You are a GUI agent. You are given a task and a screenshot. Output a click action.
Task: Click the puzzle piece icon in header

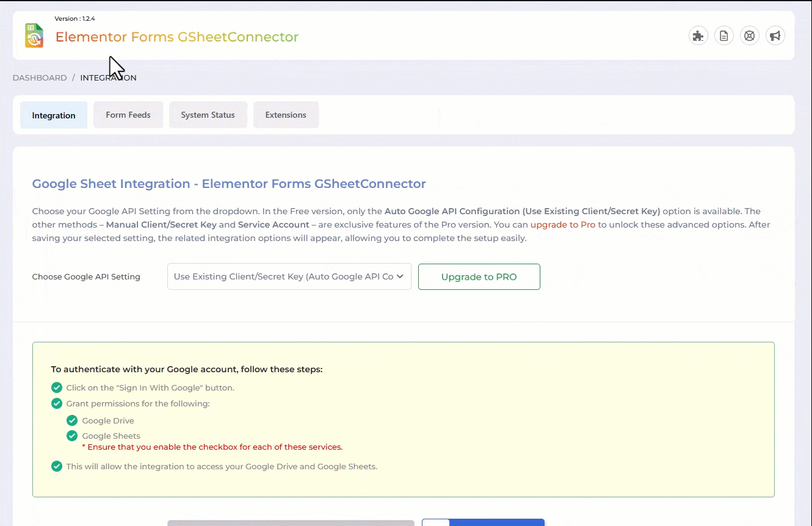(x=698, y=36)
